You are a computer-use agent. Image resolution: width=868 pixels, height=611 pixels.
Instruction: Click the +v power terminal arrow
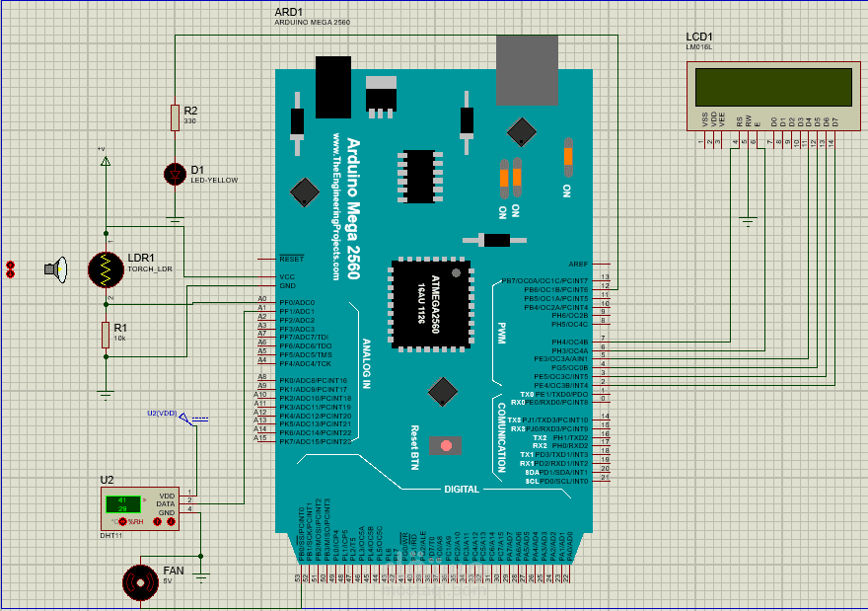106,161
